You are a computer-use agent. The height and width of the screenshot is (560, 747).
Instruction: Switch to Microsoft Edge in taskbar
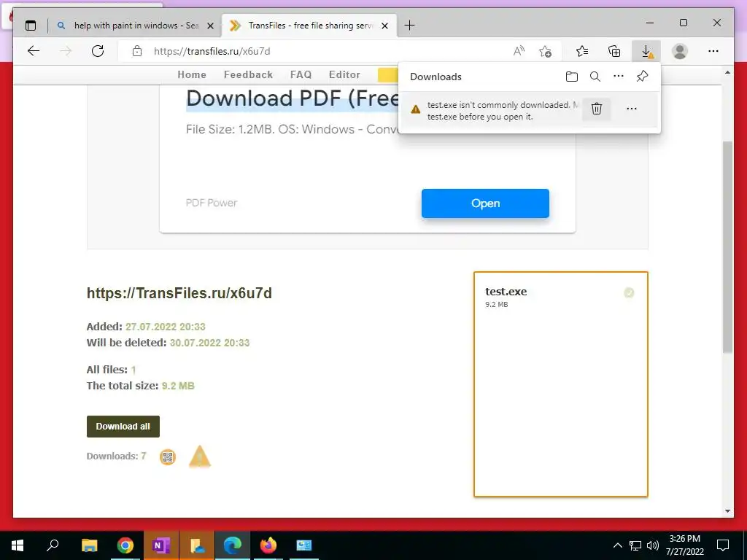point(233,545)
